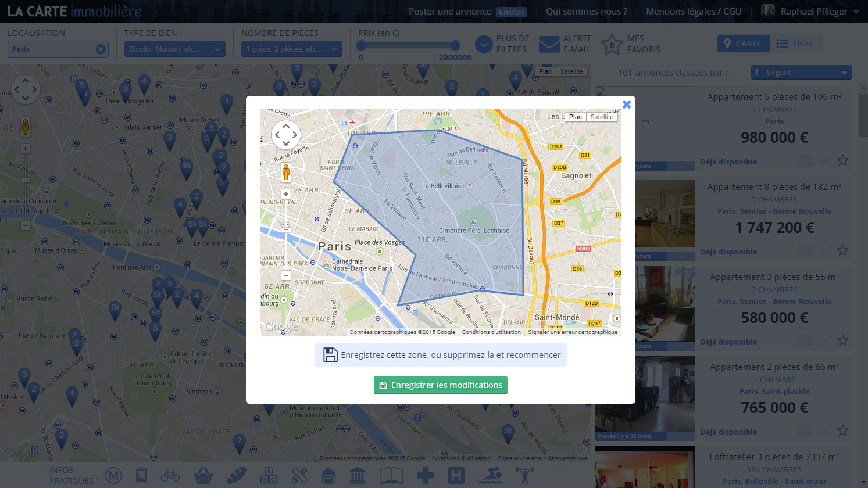
Task: Favorite the 580 000 € listing
Action: [x=842, y=340]
